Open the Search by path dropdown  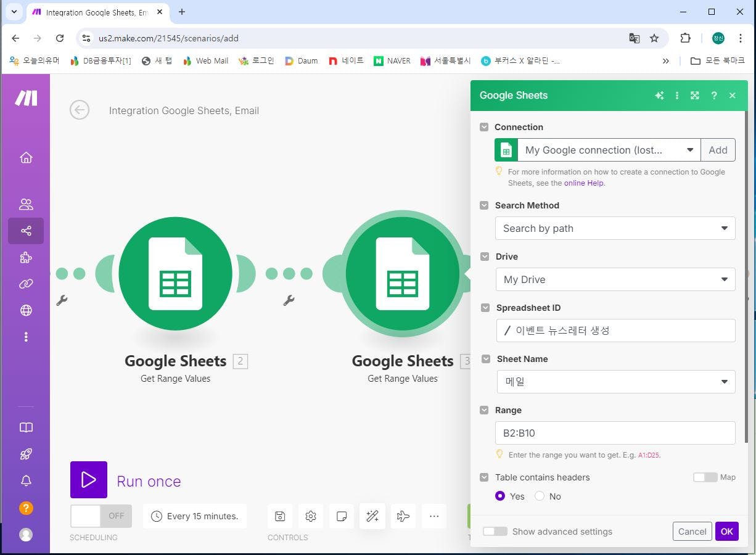615,228
